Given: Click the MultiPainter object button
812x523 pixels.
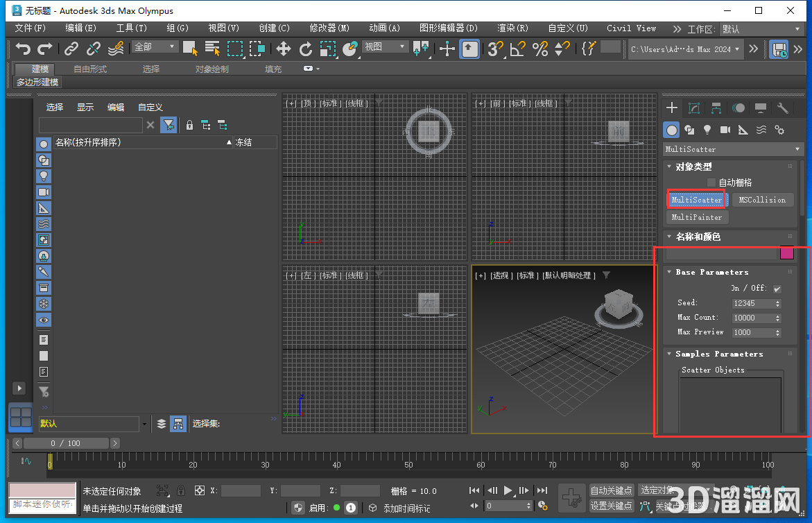Looking at the screenshot, I should [x=697, y=218].
